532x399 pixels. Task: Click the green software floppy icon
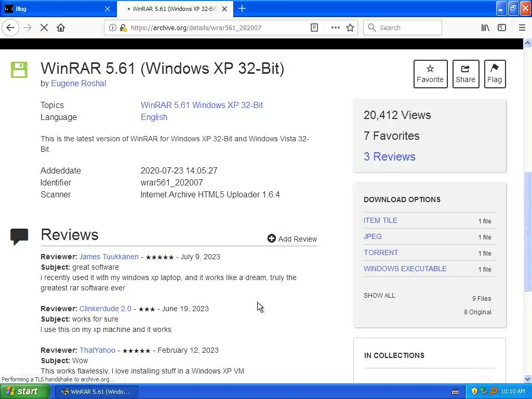click(x=19, y=70)
